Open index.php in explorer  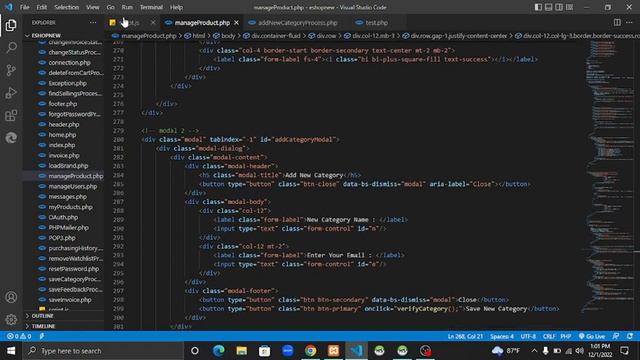pos(63,145)
